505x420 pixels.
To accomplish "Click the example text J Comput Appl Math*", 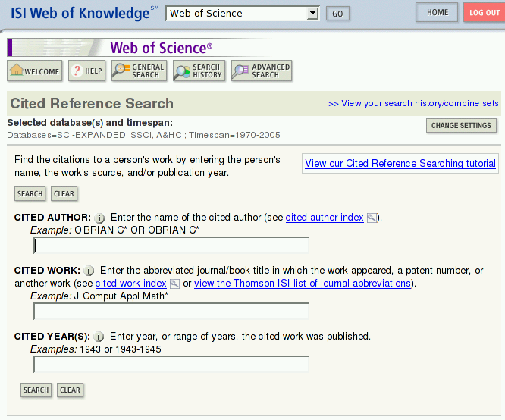I will (x=121, y=296).
